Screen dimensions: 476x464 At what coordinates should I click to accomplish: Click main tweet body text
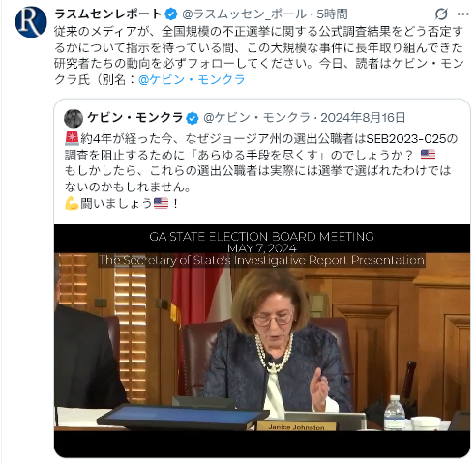[259, 55]
